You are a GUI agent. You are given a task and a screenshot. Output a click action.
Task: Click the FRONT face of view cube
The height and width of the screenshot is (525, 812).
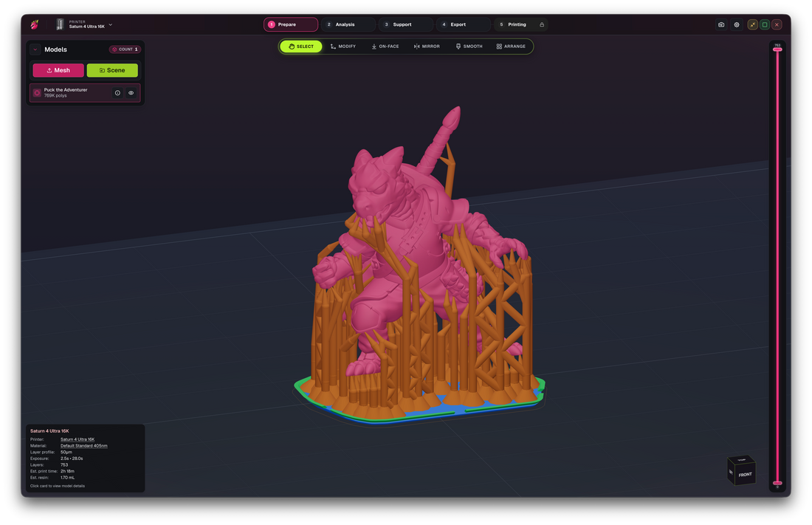[x=746, y=474]
